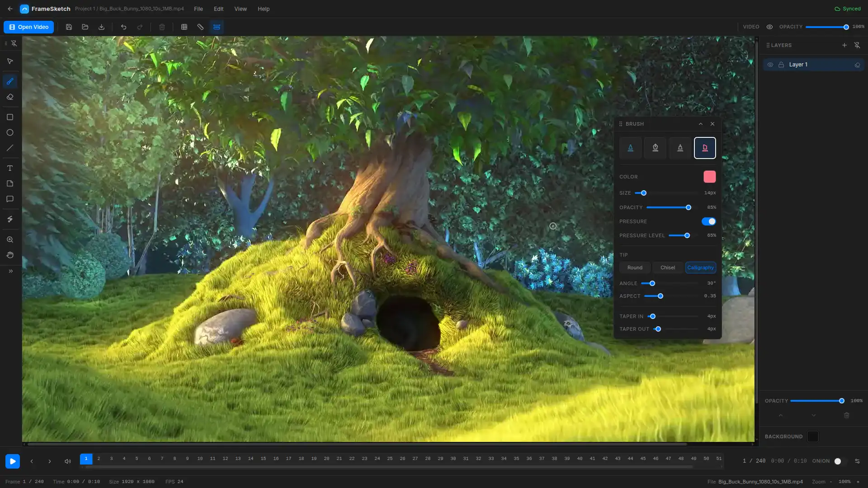The image size is (868, 488).
Task: Select the Eraser tool
Action: 10,97
